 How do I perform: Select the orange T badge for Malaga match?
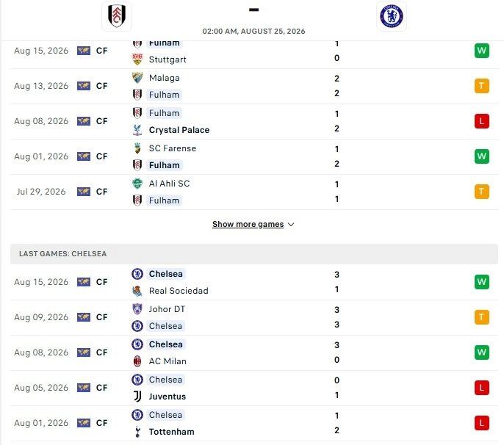[x=481, y=86]
